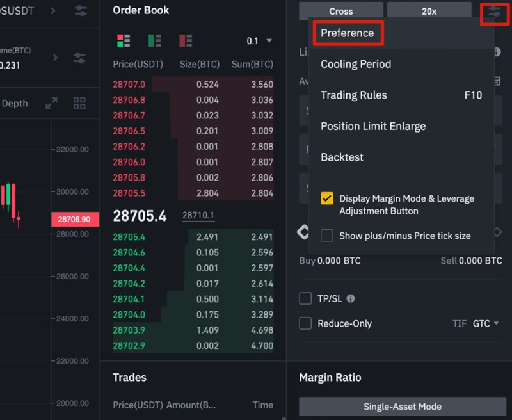The width and height of the screenshot is (512, 420).
Task: Click the grid layout icon beside Depth
Action: tap(79, 103)
